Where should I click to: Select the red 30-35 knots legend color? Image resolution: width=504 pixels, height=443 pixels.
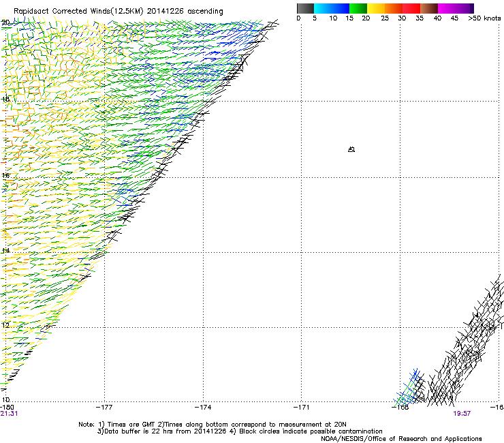point(411,8)
